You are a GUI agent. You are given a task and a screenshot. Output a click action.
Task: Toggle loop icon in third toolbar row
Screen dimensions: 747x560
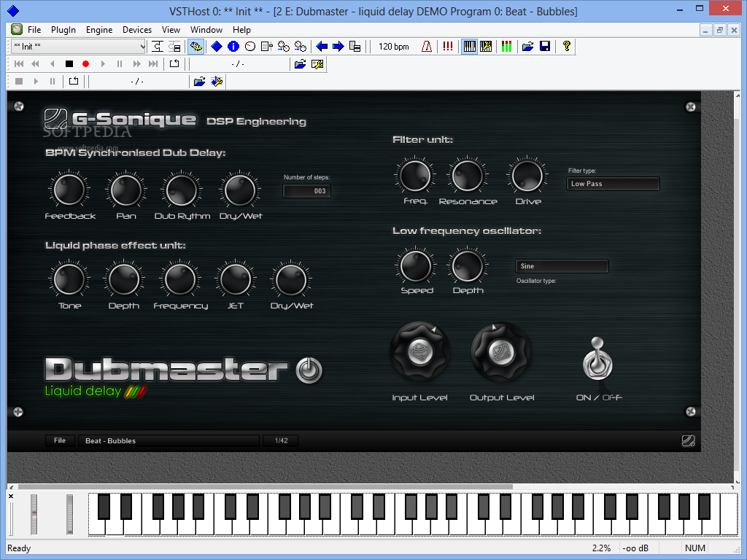click(74, 82)
